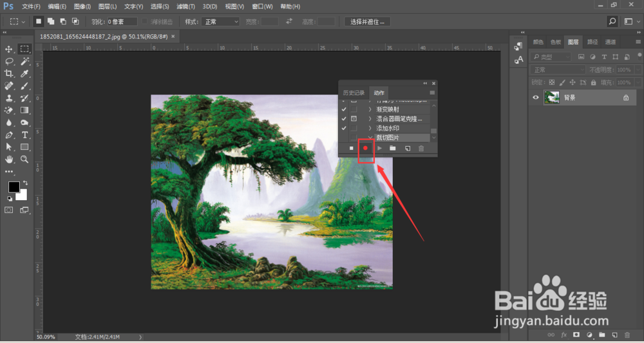The image size is (644, 343).
Task: Open the 窗口(W) menu
Action: (x=262, y=6)
